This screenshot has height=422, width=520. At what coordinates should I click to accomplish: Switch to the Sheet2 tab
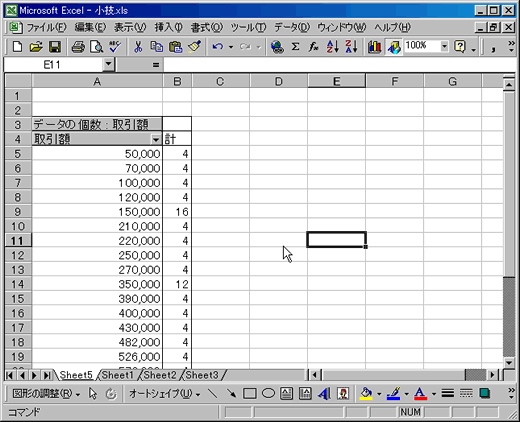click(160, 375)
